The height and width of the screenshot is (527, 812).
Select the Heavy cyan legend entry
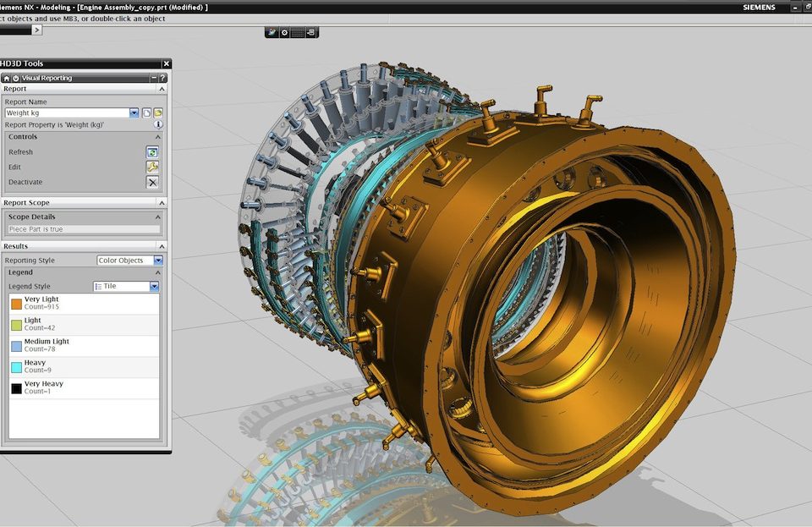coord(84,367)
